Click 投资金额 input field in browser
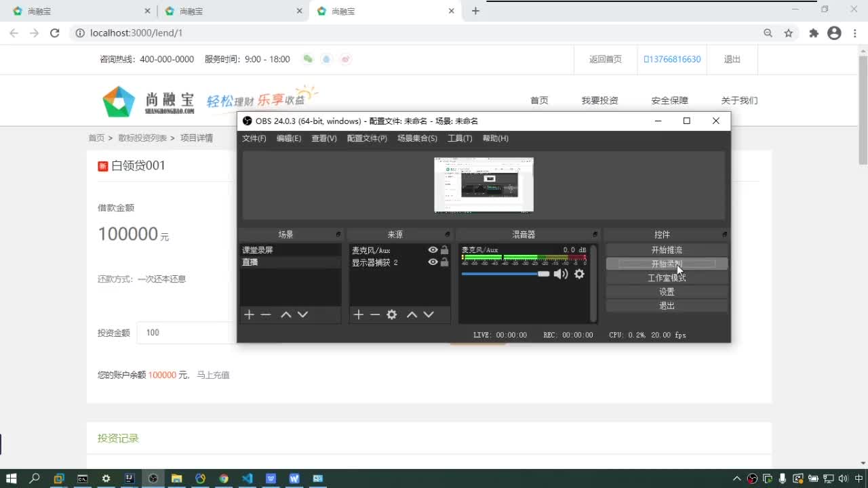Screen dimensions: 868x488 coord(186,333)
